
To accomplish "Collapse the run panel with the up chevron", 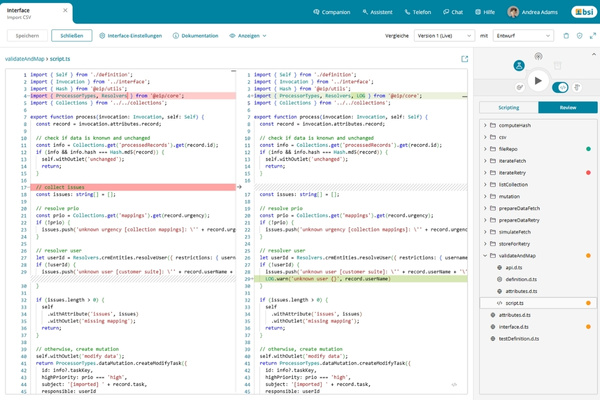I will (x=593, y=55).
